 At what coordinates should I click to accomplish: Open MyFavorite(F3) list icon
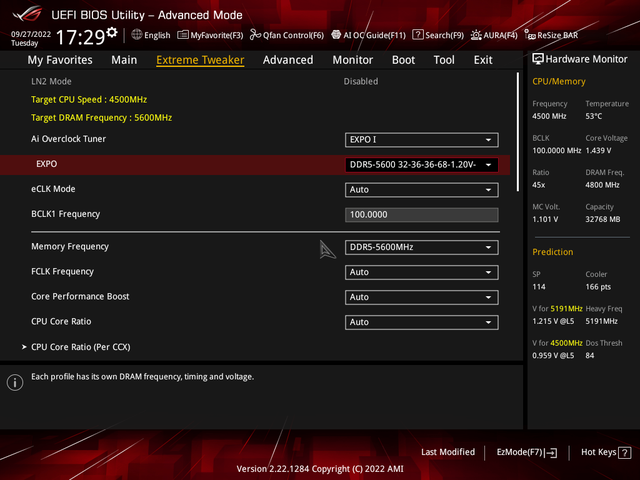tap(182, 35)
